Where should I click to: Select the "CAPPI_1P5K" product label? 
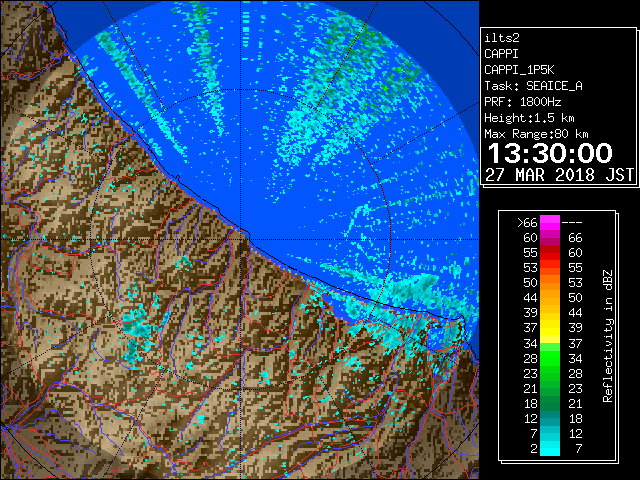tap(519, 70)
